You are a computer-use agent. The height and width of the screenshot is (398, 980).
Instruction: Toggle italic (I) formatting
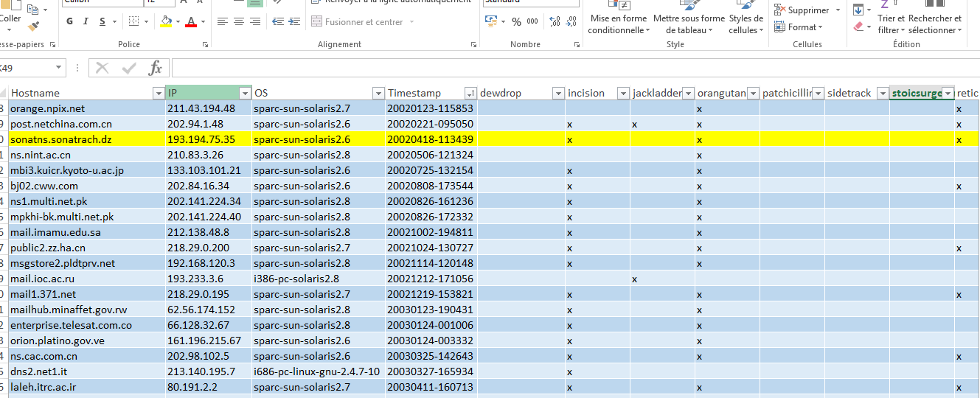point(86,21)
